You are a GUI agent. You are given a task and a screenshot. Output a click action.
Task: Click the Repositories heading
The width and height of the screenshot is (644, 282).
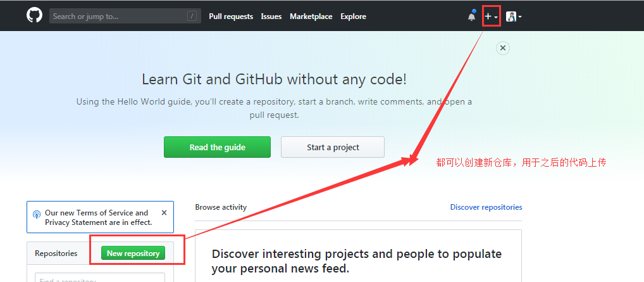[56, 253]
